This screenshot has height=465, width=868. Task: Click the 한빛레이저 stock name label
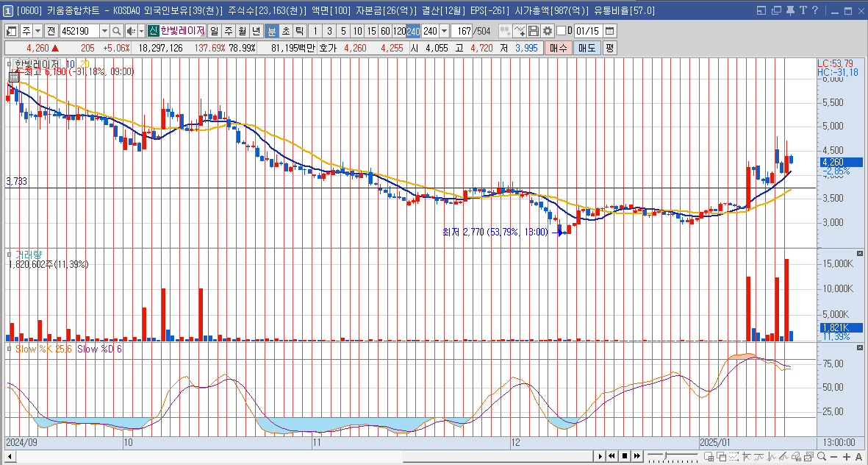pyautogui.click(x=183, y=31)
